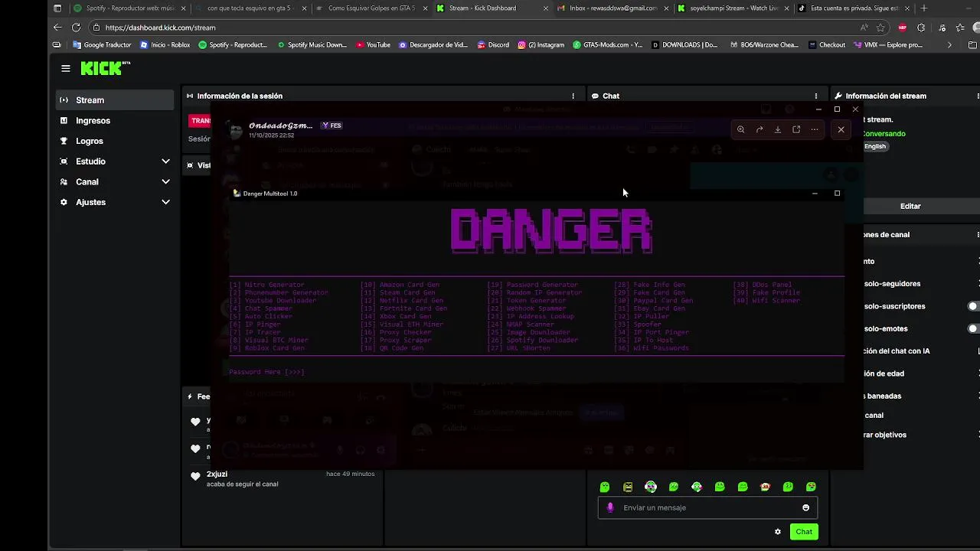Select the yellow-green frowning emote
The height and width of the screenshot is (551, 980).
(628, 487)
